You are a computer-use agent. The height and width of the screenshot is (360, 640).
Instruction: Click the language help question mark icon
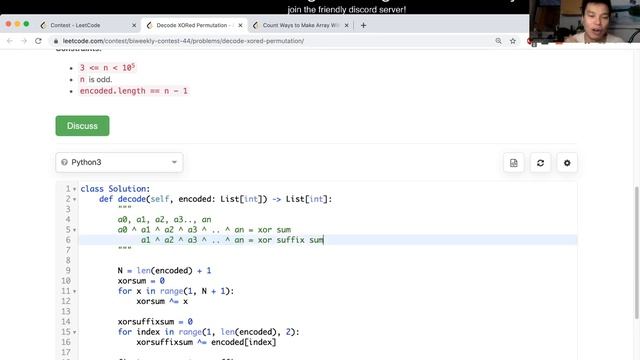[x=64, y=162]
